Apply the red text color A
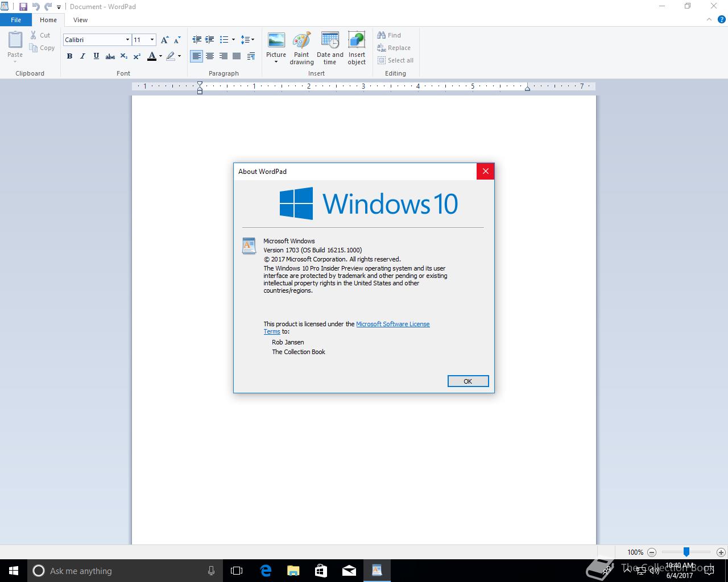The height and width of the screenshot is (582, 728). (151, 56)
